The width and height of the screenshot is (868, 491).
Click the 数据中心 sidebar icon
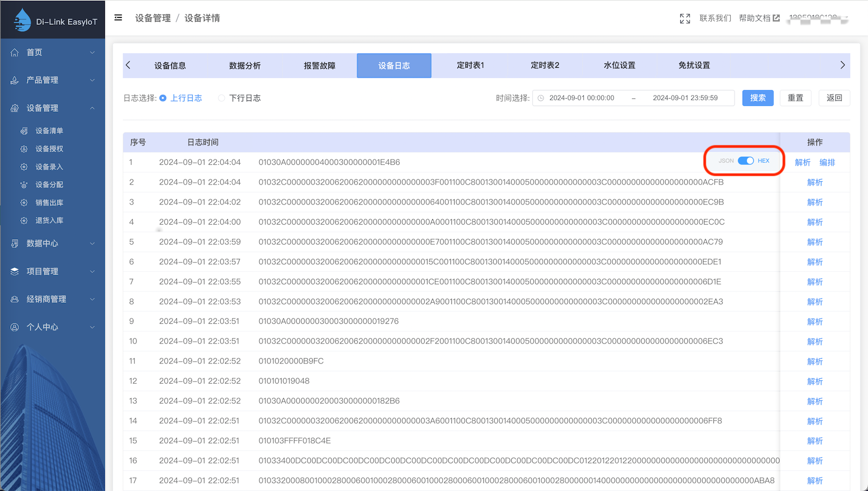pyautogui.click(x=15, y=244)
